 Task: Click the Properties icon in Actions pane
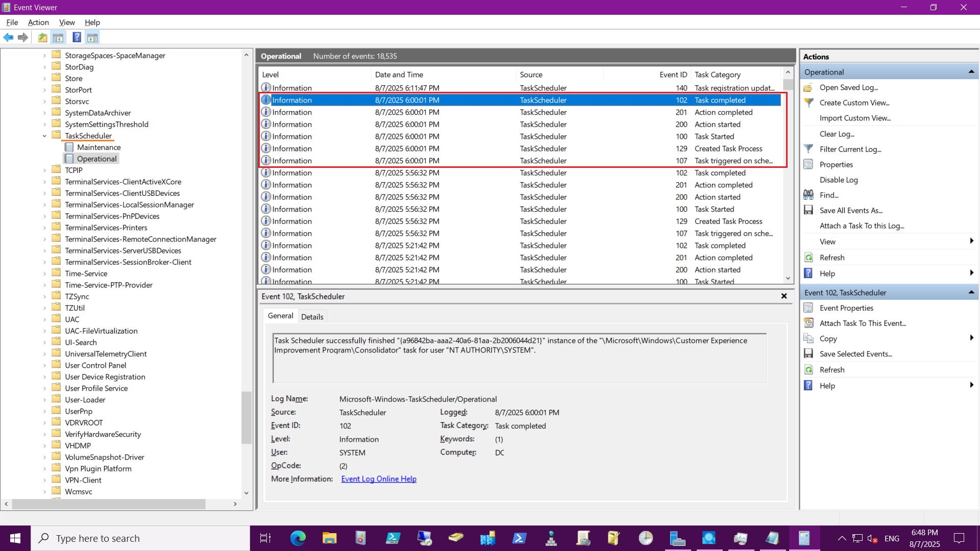[808, 164]
